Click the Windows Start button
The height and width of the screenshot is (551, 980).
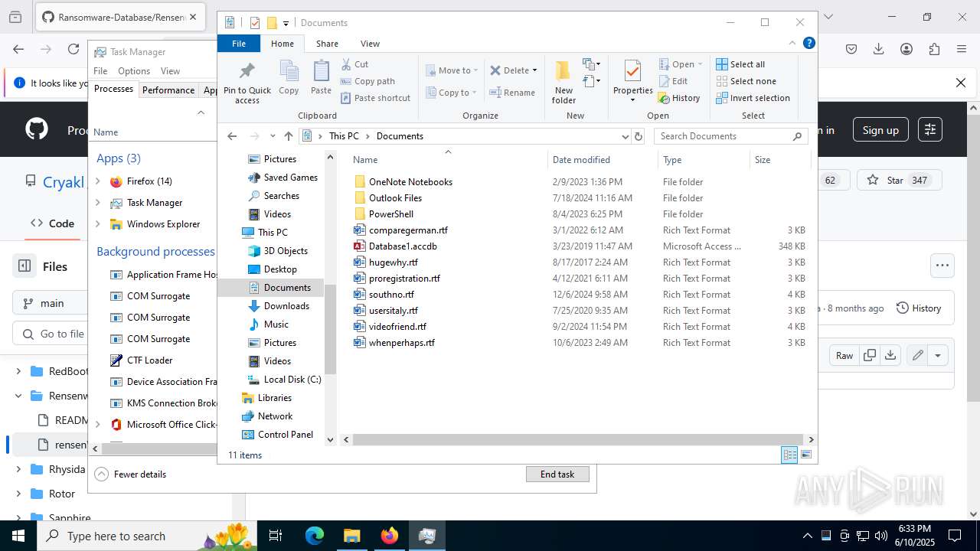pyautogui.click(x=18, y=536)
